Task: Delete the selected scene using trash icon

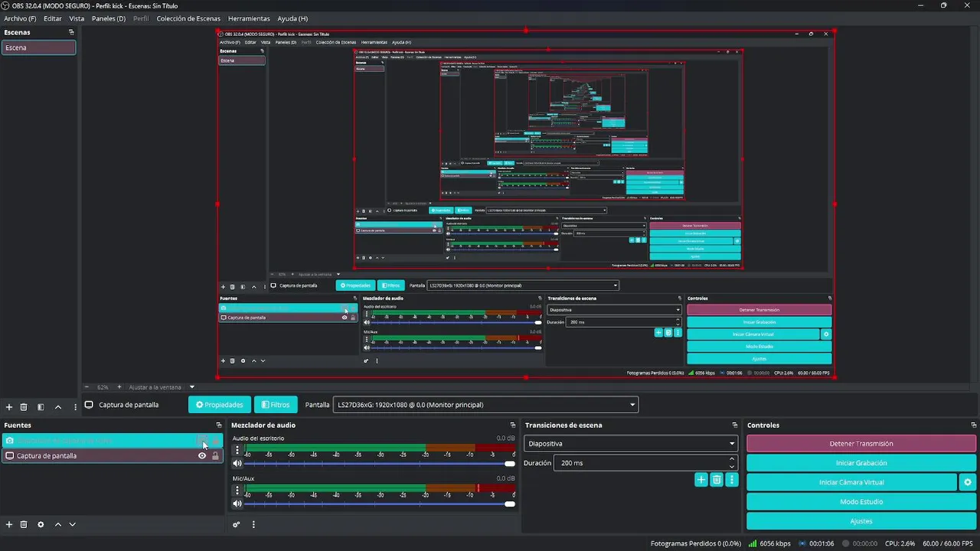Action: click(x=24, y=407)
